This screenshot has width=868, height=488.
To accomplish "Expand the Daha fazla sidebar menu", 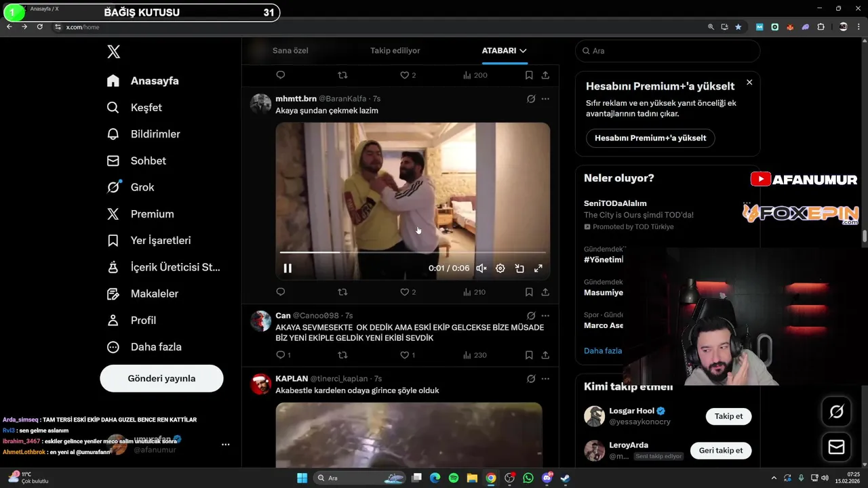I will point(144,346).
